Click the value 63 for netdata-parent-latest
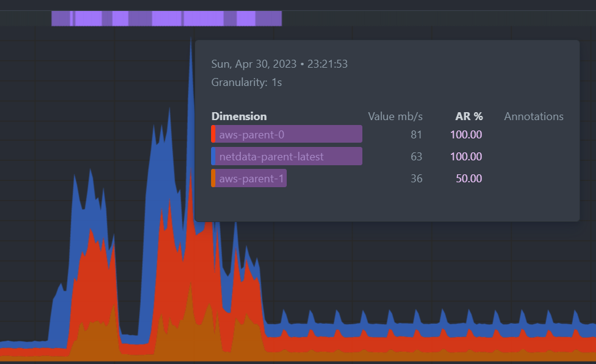Screen dimensions: 596x364 coord(416,157)
